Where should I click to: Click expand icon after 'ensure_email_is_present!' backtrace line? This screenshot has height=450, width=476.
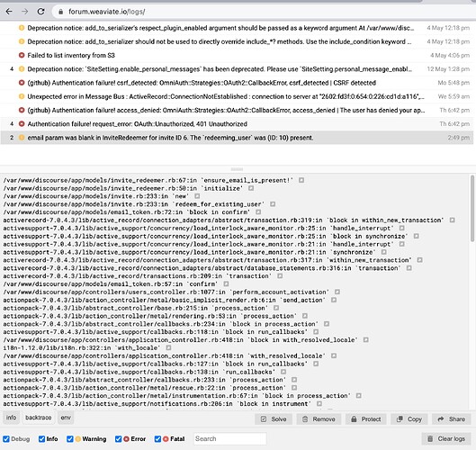point(301,180)
